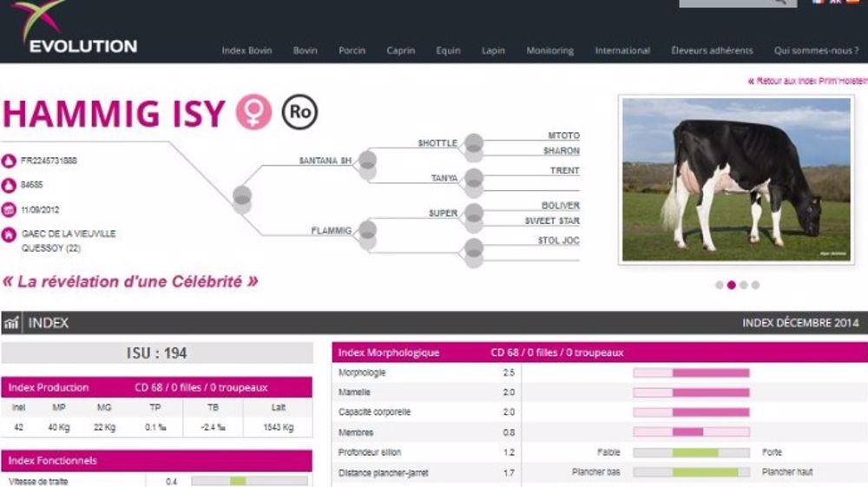Click the Membres index bar

(x=692, y=431)
